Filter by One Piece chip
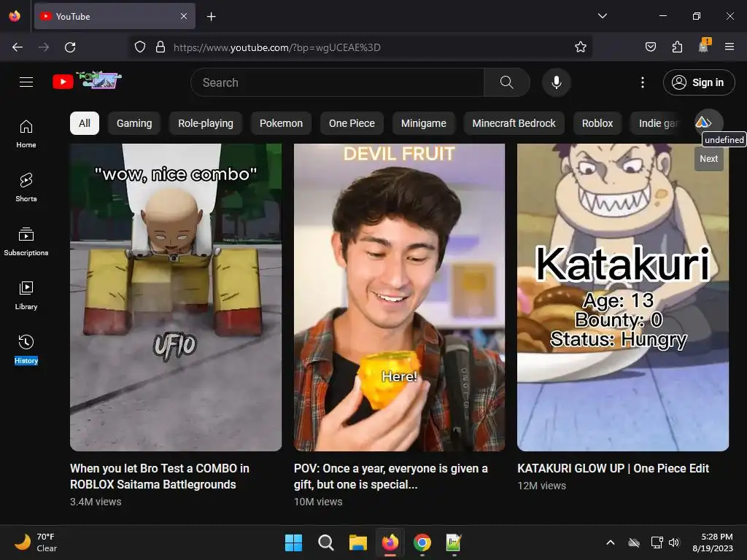 click(352, 123)
